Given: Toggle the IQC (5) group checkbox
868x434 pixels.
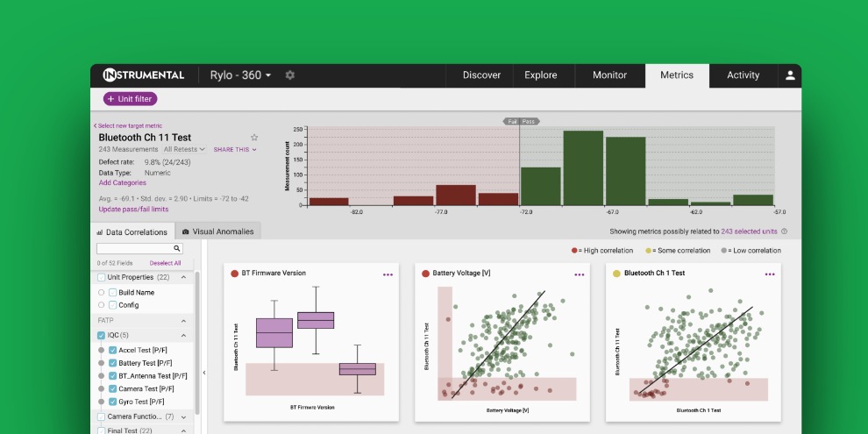Looking at the screenshot, I should tap(101, 335).
